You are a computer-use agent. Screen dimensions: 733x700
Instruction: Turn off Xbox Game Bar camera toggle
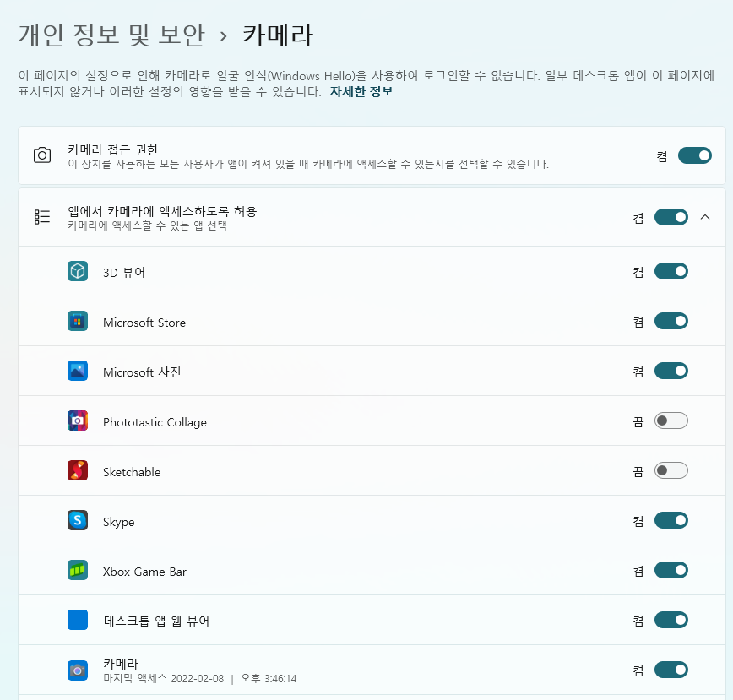pos(671,571)
